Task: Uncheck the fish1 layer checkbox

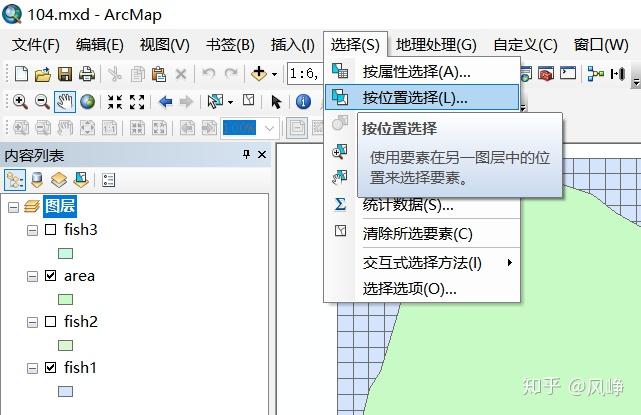Action: coord(50,367)
